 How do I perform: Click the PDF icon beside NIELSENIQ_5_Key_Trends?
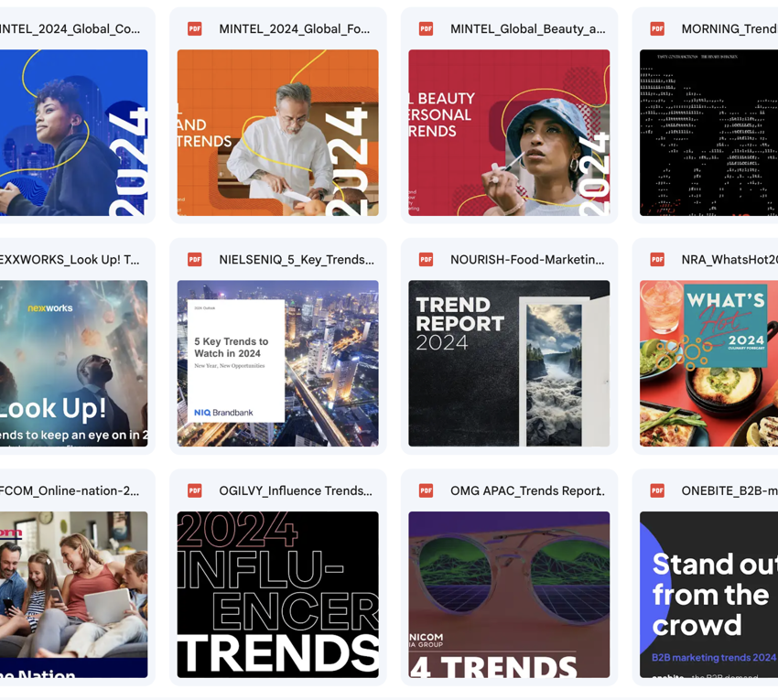coord(195,260)
